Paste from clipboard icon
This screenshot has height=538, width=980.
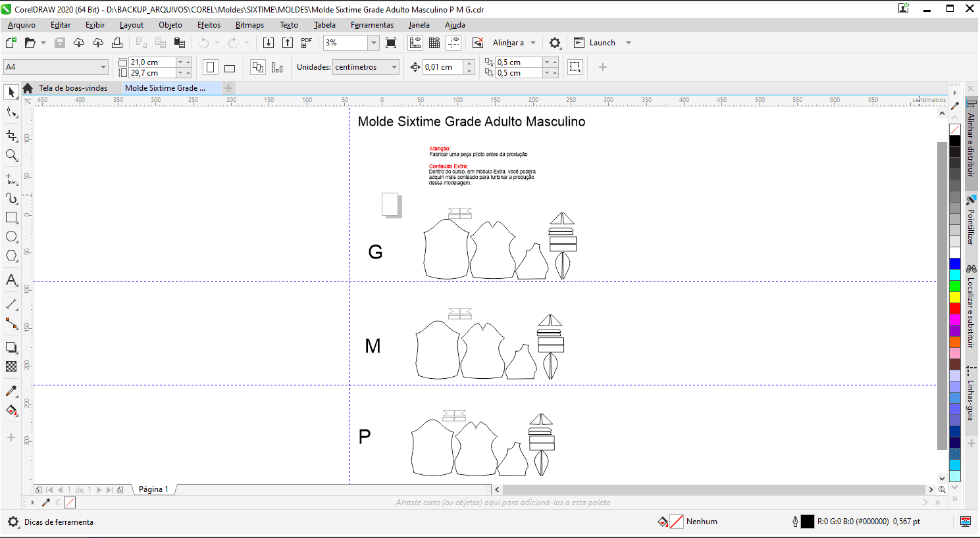coord(179,43)
